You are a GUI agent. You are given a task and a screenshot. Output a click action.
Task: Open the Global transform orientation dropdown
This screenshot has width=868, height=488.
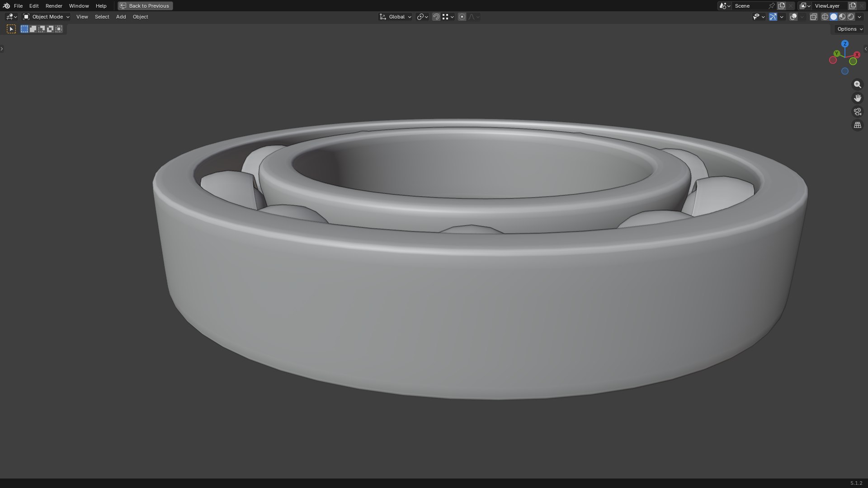pyautogui.click(x=395, y=17)
